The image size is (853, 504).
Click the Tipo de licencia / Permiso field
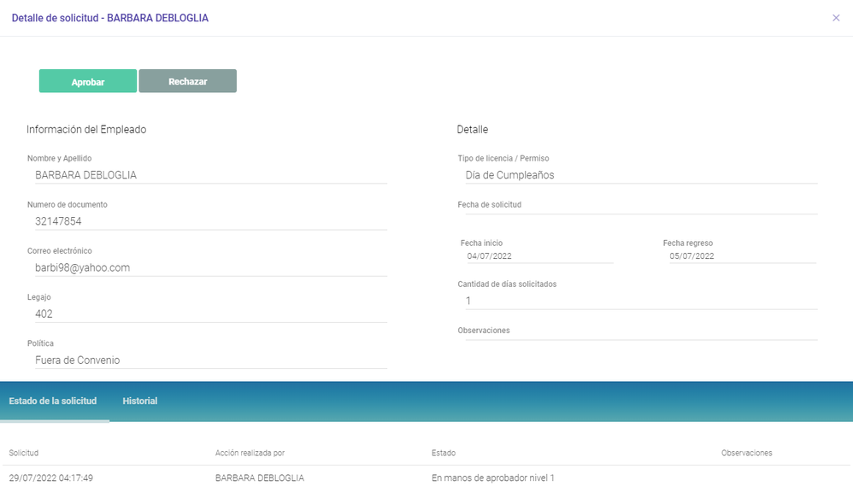(641, 175)
